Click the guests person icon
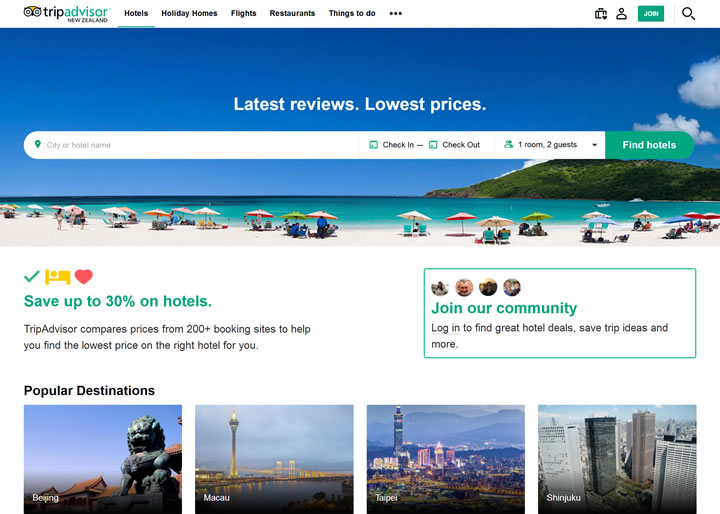Image resolution: width=720 pixels, height=514 pixels. pyautogui.click(x=509, y=145)
